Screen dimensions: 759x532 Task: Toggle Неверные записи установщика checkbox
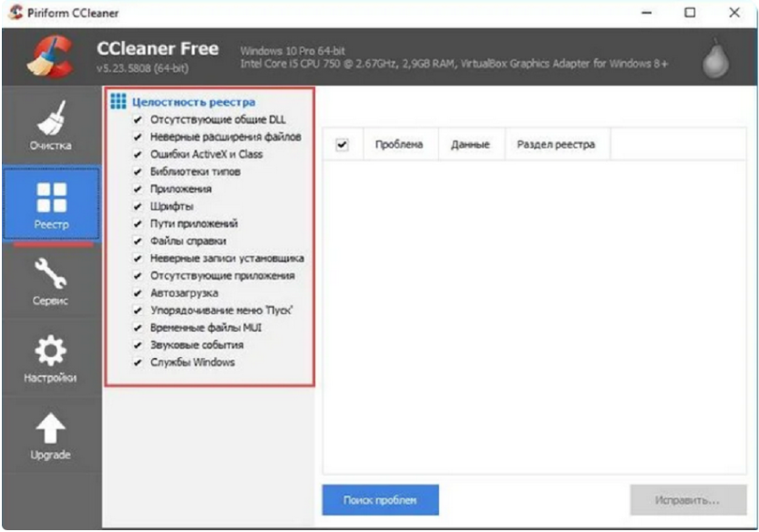138,259
